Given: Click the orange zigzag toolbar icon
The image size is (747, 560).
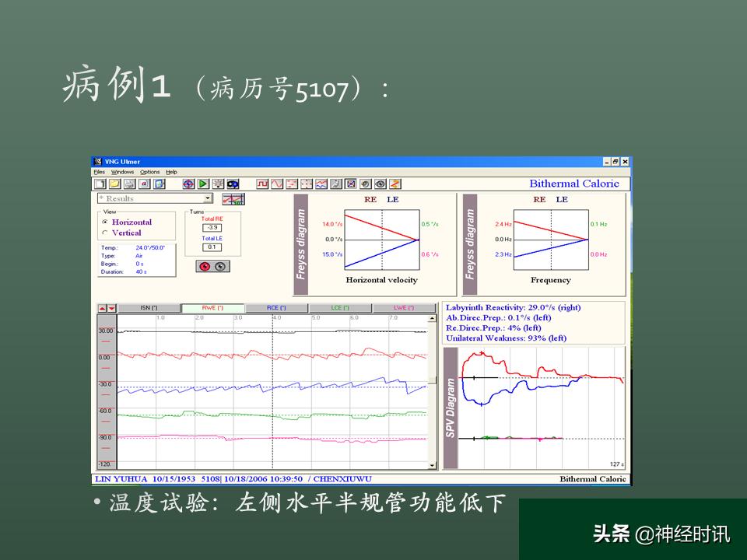Looking at the screenshot, I should pyautogui.click(x=395, y=184).
